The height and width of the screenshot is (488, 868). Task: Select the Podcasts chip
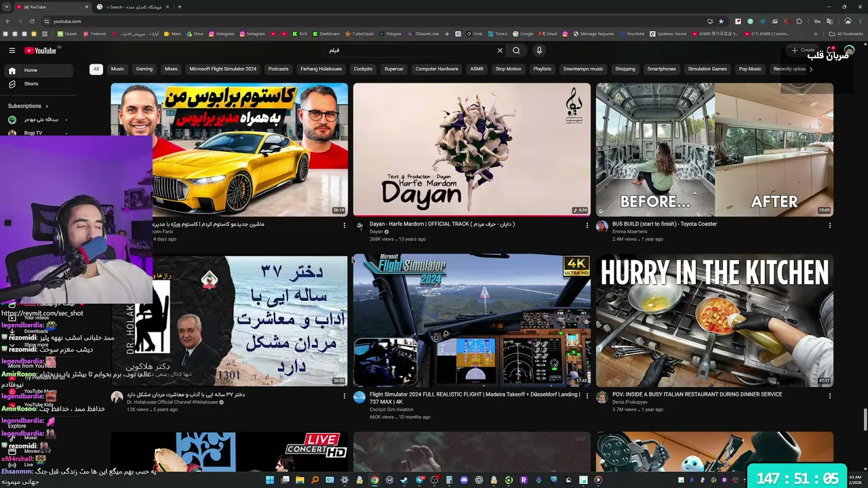click(278, 69)
